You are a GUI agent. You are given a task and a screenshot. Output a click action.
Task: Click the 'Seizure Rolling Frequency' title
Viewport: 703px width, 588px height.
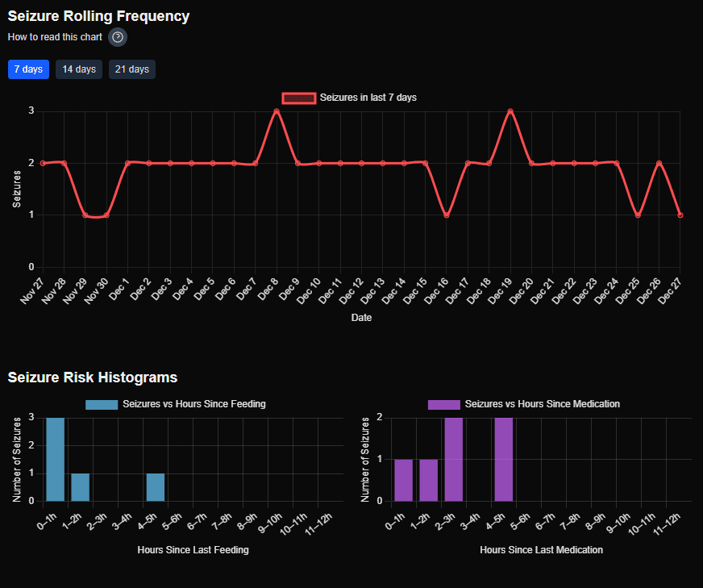point(98,16)
